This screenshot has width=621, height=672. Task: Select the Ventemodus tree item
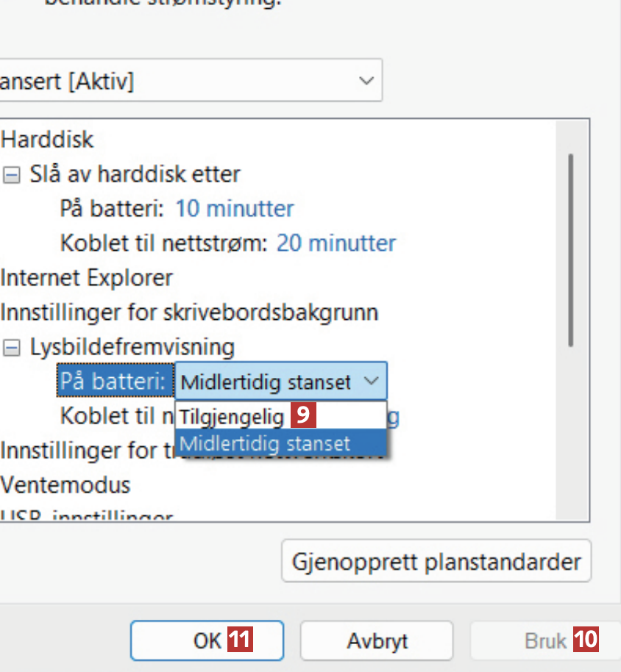pos(65,485)
